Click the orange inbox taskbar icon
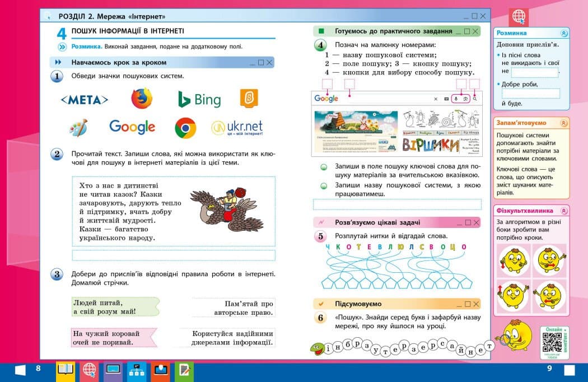588x382 pixels. point(161,371)
